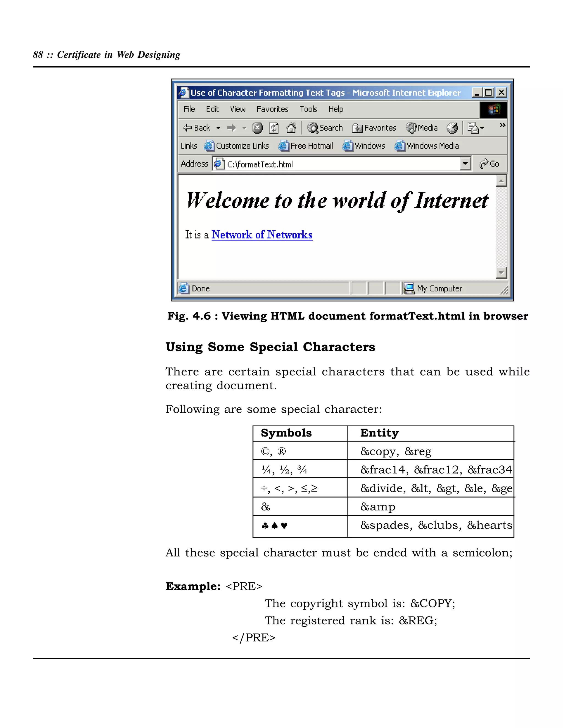The height and width of the screenshot is (728, 563).
Task: Click the vertical scrollbar track
Action: coord(501,227)
